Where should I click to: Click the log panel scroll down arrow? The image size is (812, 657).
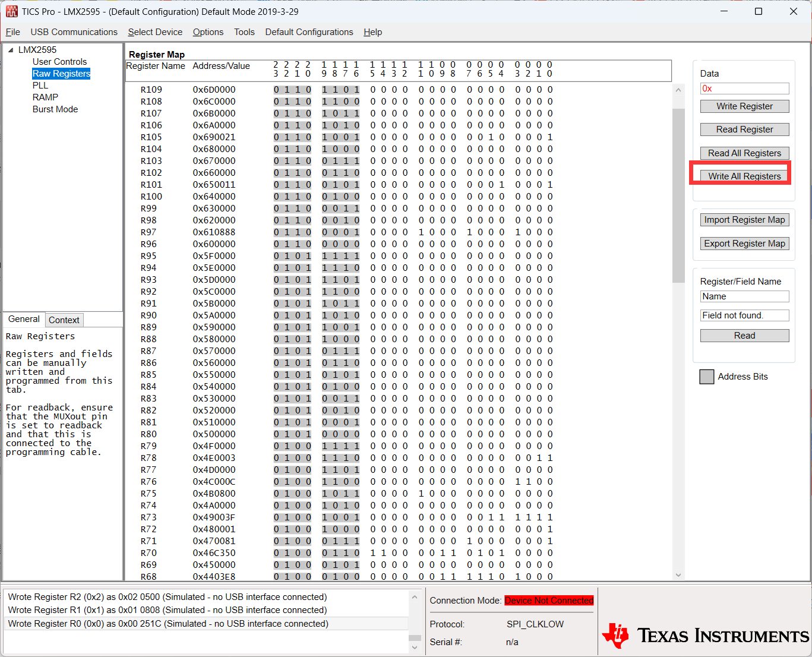[x=415, y=647]
